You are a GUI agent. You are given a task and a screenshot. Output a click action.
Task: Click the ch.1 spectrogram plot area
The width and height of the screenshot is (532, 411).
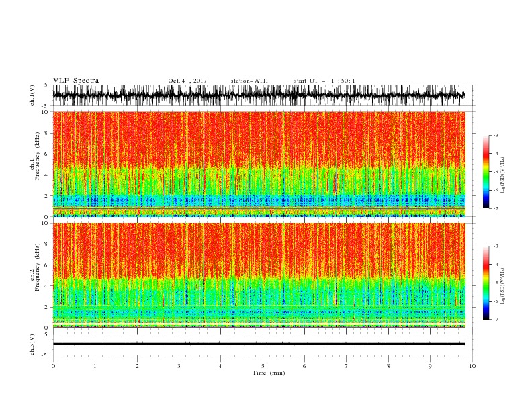(x=259, y=164)
